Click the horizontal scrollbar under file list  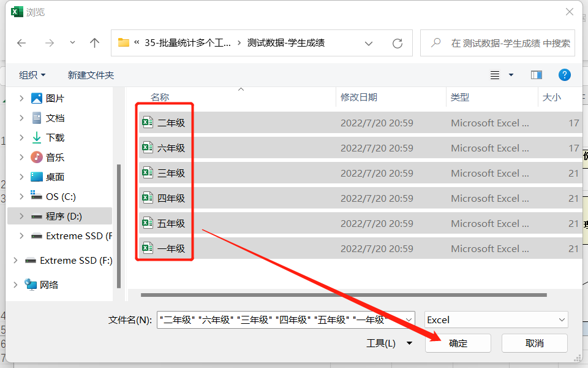pyautogui.click(x=344, y=295)
